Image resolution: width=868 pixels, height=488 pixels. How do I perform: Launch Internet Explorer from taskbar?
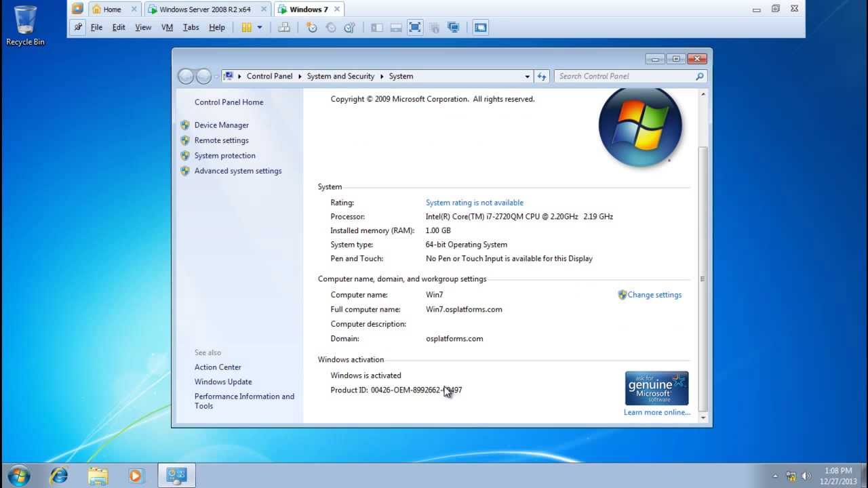tap(59, 475)
